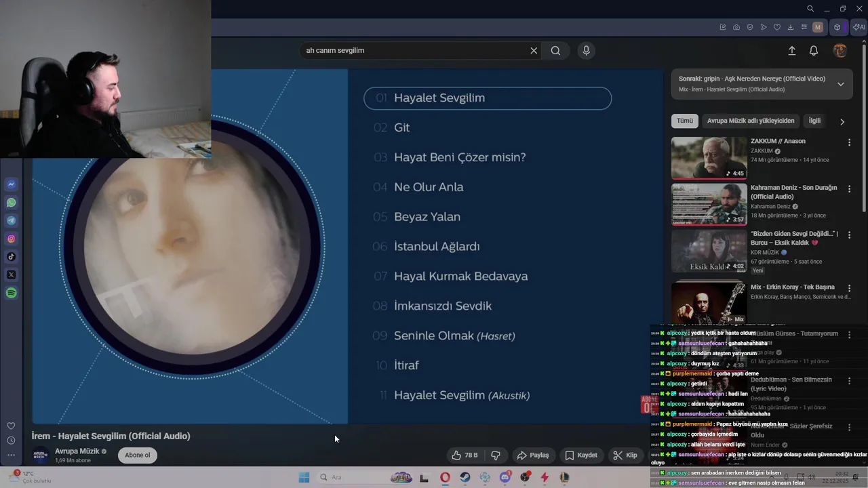The width and height of the screenshot is (868, 488).
Task: Open Opera downloads icon
Action: [791, 27]
